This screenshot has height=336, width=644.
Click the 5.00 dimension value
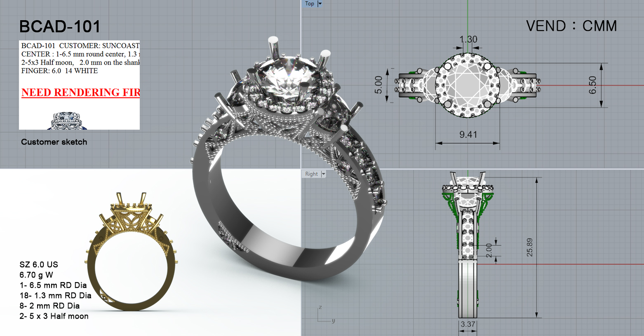point(378,85)
